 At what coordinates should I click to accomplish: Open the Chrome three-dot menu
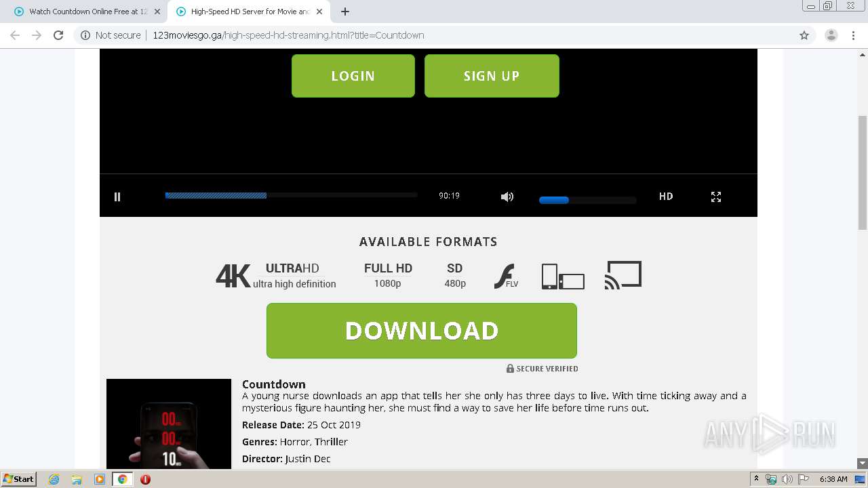(x=854, y=35)
